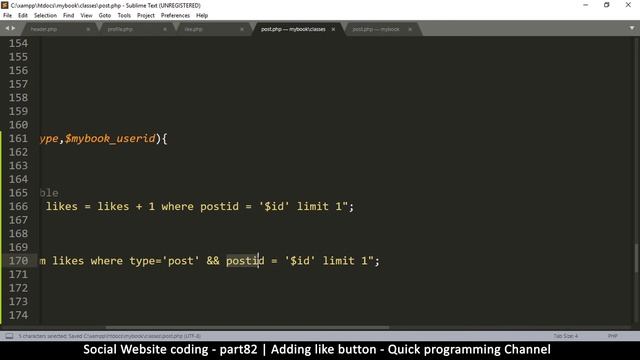Open the Find menu
Screen dimensions: 640x360
tap(69, 16)
